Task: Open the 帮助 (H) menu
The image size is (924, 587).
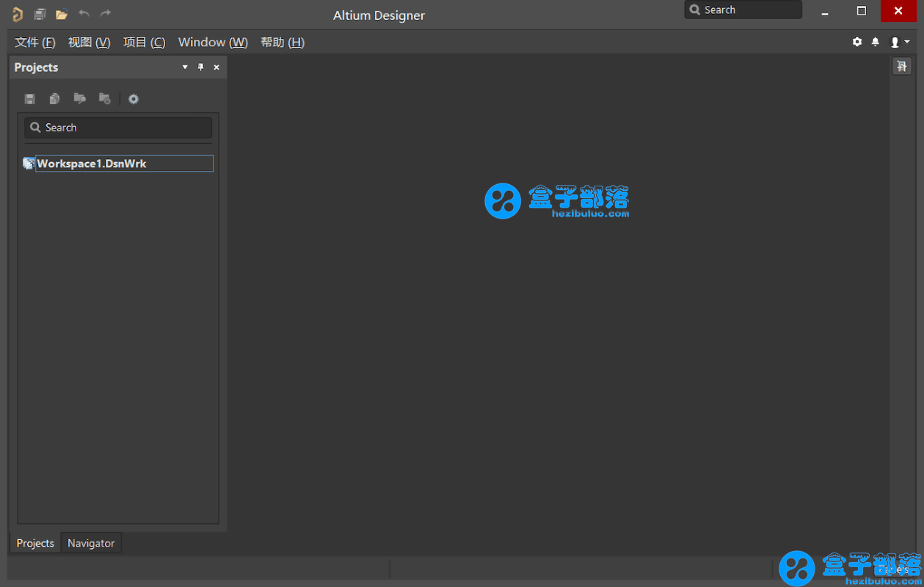Action: tap(283, 43)
